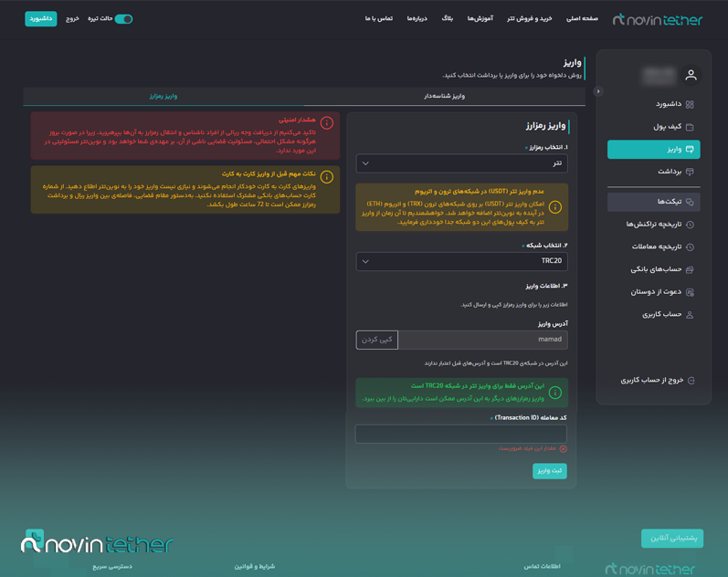Viewport: 728px width, 577px height.
Task: Open تاریخچه تراکنش‌ها in sidebar
Action: click(654, 225)
